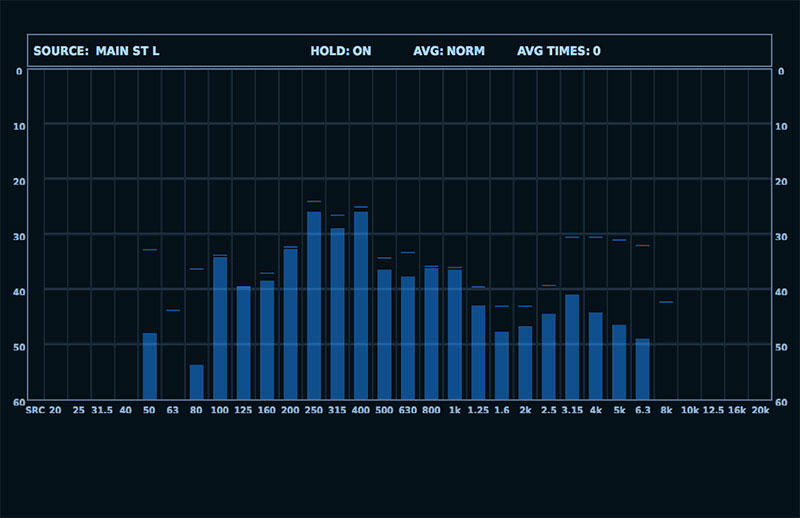This screenshot has width=800, height=518.
Task: Select the 100 Hz spectrum bar
Action: click(x=220, y=328)
